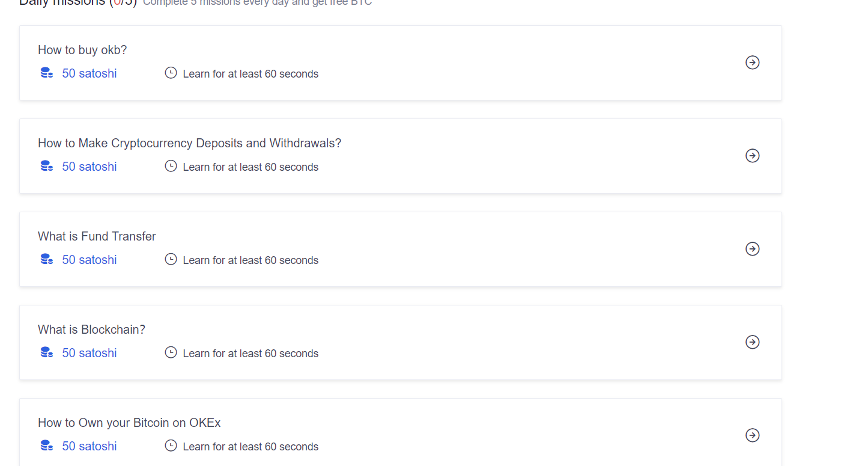The width and height of the screenshot is (868, 466).
Task: Open the How to buy okb mission via arrow button
Action: pyautogui.click(x=752, y=62)
